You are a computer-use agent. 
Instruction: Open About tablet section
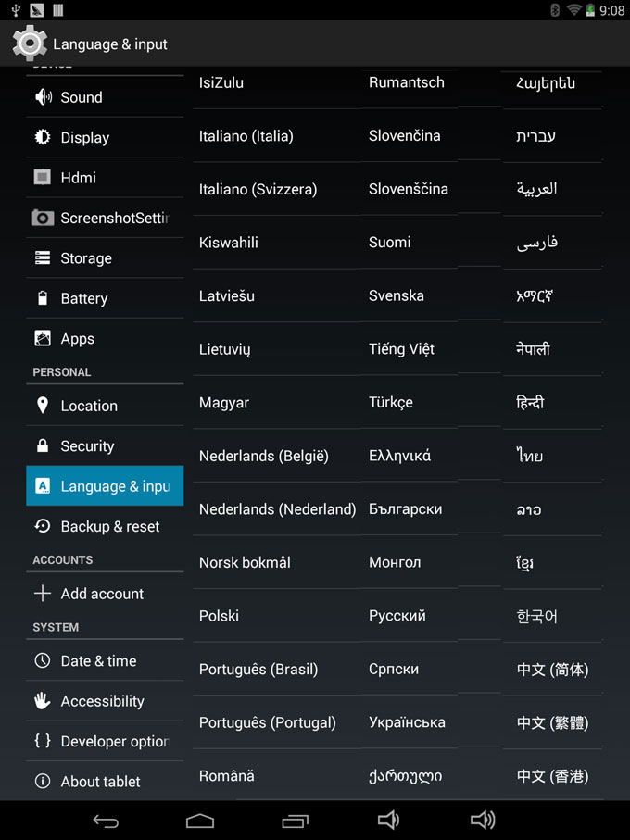tap(100, 782)
